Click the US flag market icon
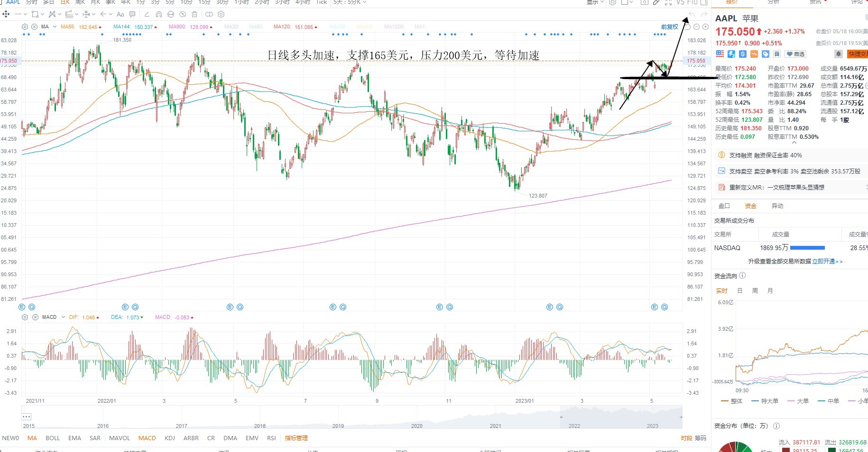 click(720, 54)
